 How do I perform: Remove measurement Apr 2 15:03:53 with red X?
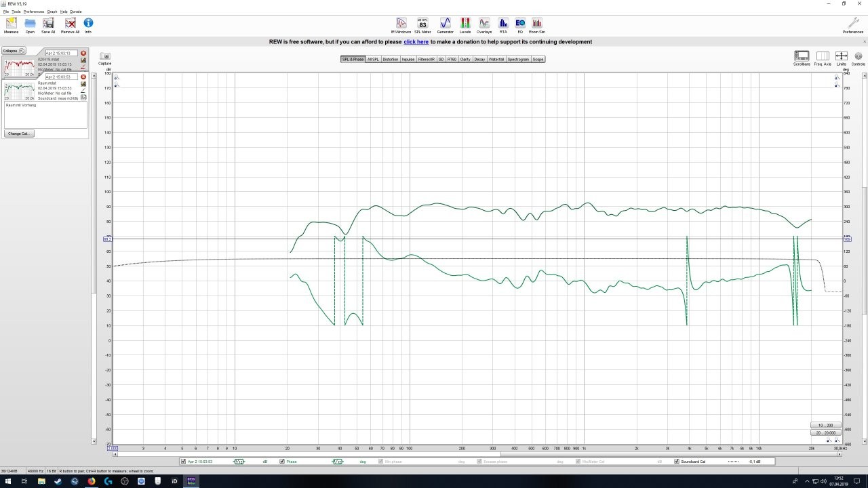pos(83,77)
